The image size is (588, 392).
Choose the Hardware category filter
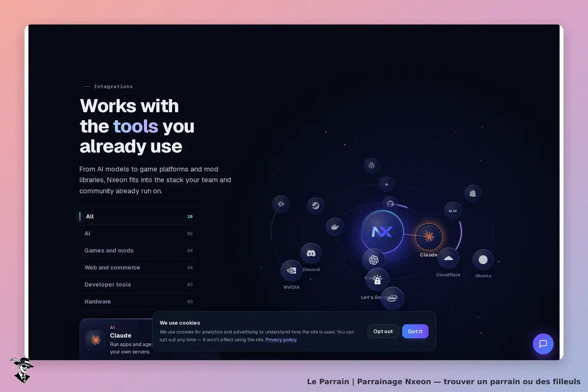pyautogui.click(x=139, y=301)
